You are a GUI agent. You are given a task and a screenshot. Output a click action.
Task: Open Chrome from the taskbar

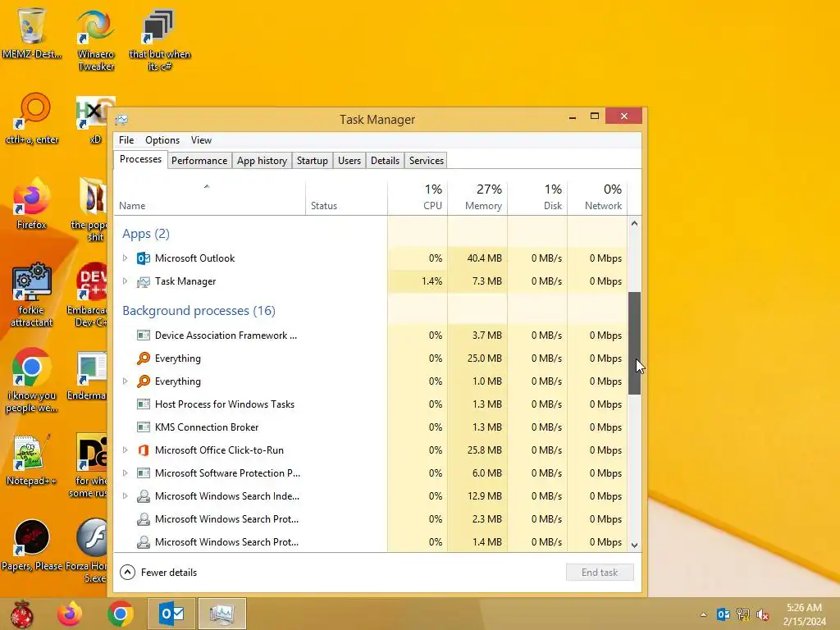121,614
